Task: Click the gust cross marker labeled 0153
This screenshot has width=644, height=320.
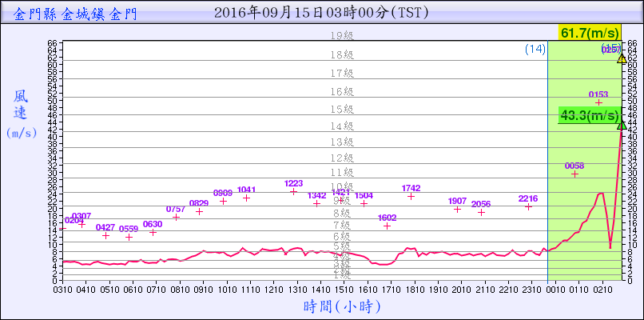Action: pyautogui.click(x=598, y=102)
